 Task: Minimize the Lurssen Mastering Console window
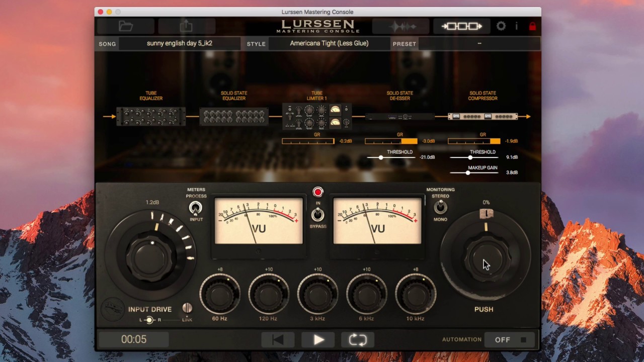point(109,12)
